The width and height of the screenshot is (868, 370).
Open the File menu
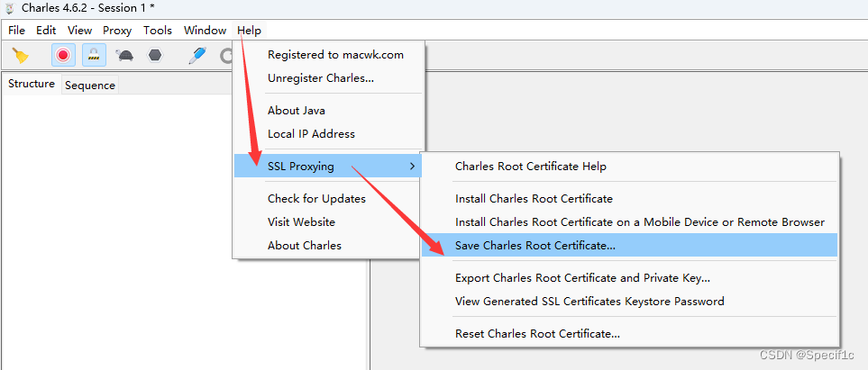point(16,31)
